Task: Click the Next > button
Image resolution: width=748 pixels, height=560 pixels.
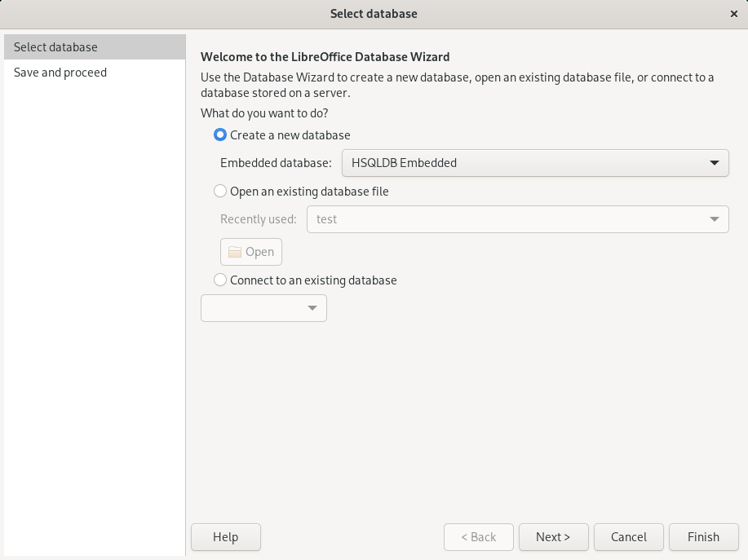Action: pyautogui.click(x=553, y=537)
